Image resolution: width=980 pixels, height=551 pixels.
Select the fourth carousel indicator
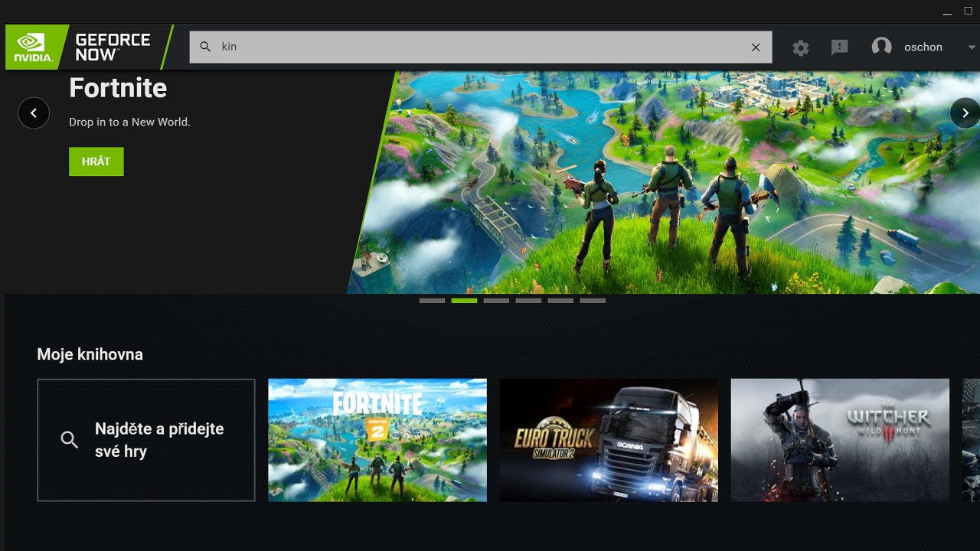[x=528, y=301]
